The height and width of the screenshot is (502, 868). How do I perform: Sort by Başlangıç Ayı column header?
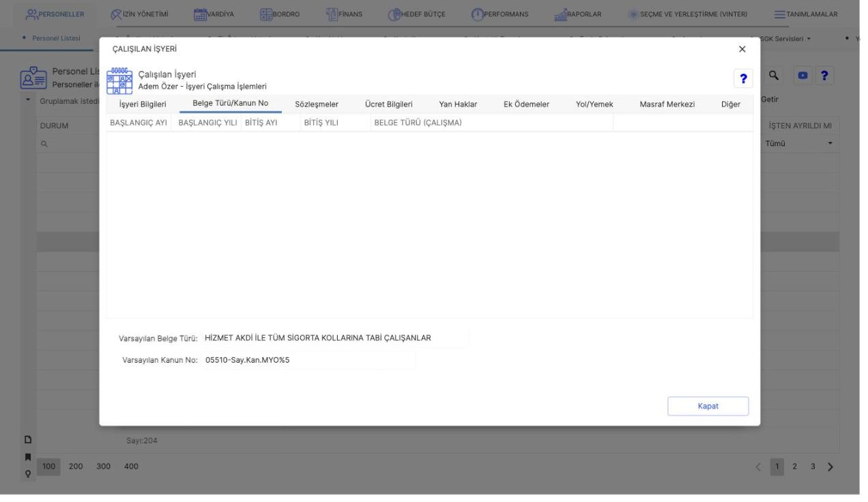click(140, 123)
